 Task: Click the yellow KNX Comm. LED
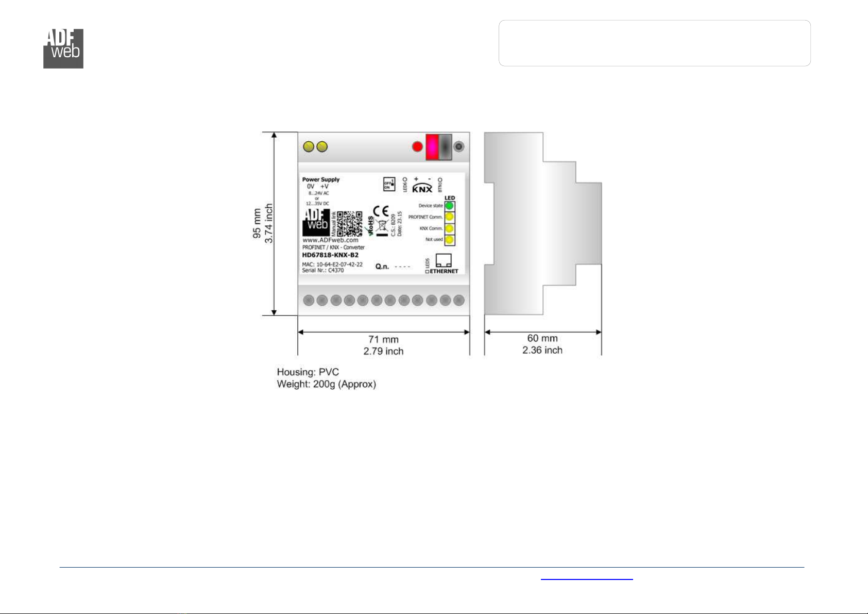pyautogui.click(x=449, y=228)
